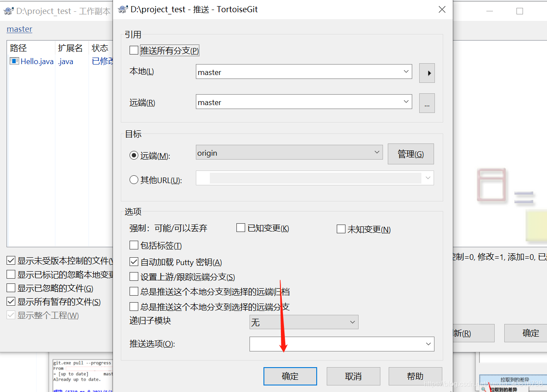The height and width of the screenshot is (392, 547).
Task: Click the .java extension cell
Action: click(x=65, y=61)
